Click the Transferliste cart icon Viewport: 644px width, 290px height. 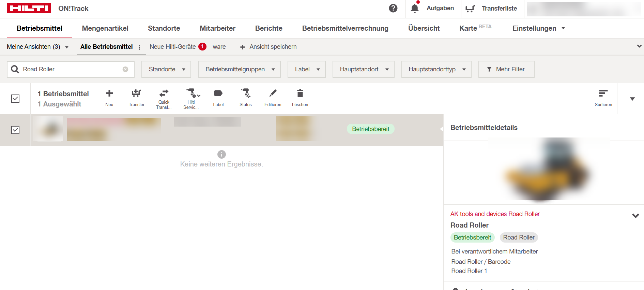470,9
